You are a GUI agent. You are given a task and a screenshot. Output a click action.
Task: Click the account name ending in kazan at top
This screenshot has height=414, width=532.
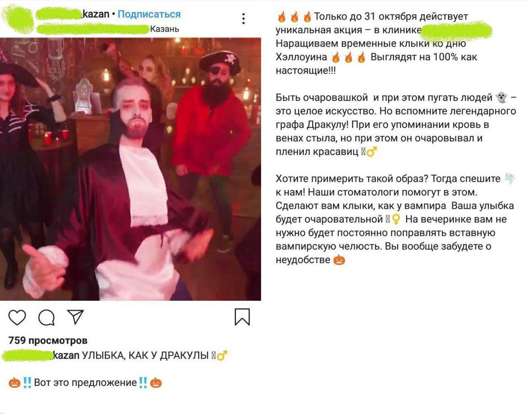(x=73, y=14)
